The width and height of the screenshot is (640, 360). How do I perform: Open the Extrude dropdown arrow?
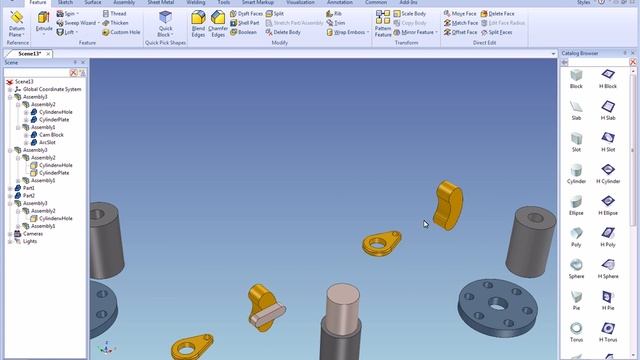click(44, 34)
